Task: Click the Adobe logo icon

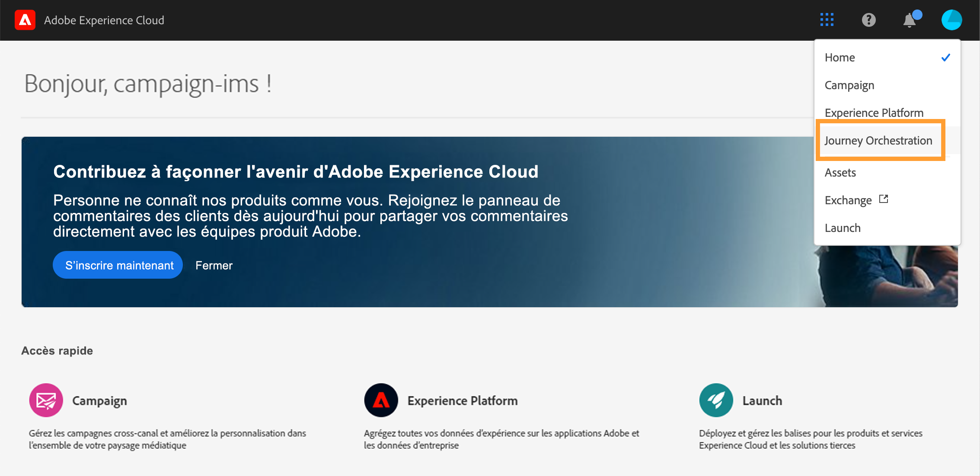Action: pyautogui.click(x=25, y=20)
